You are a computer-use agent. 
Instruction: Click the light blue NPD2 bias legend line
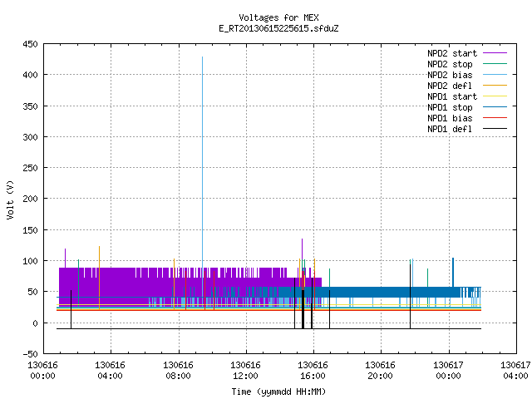[x=495, y=75]
